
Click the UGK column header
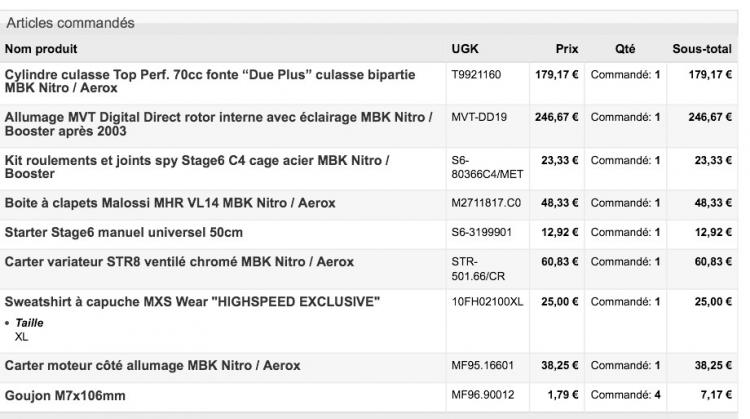pyautogui.click(x=465, y=49)
